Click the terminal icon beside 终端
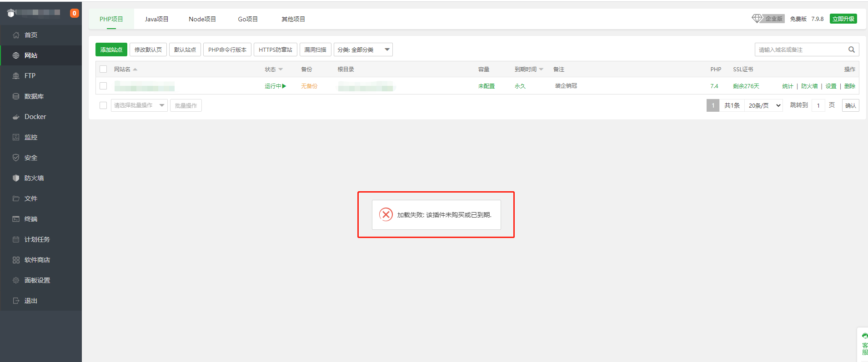Viewport: 868px width, 362px height. click(x=16, y=219)
